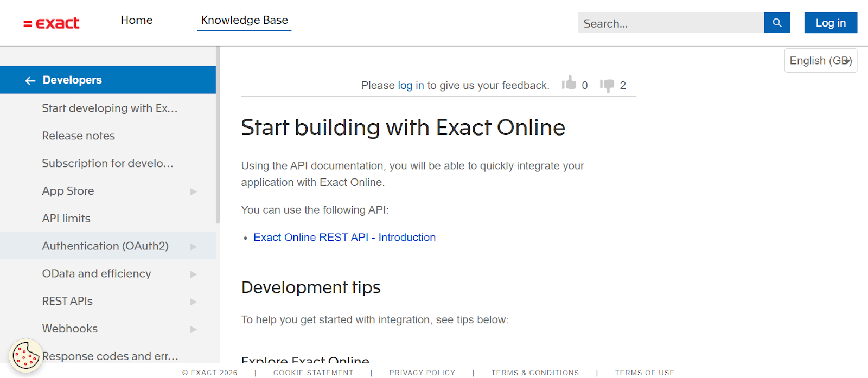
Task: Expand the Webhooks submenu arrow
Action: coord(193,329)
